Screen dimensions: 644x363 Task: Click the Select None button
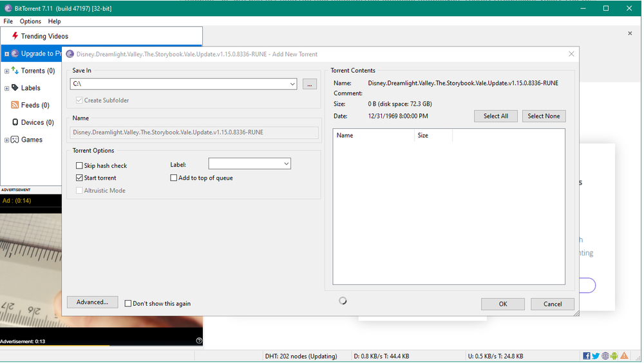point(544,116)
